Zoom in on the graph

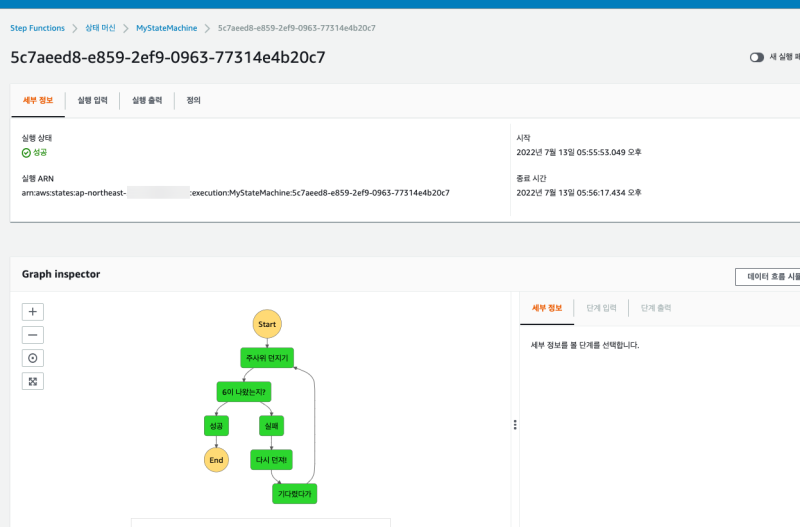click(x=34, y=312)
